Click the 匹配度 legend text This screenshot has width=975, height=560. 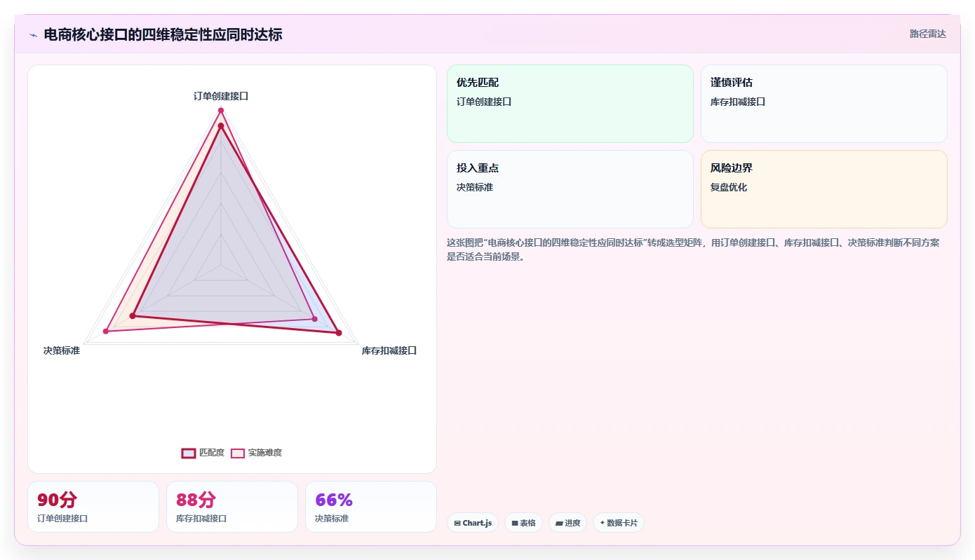[x=212, y=453]
